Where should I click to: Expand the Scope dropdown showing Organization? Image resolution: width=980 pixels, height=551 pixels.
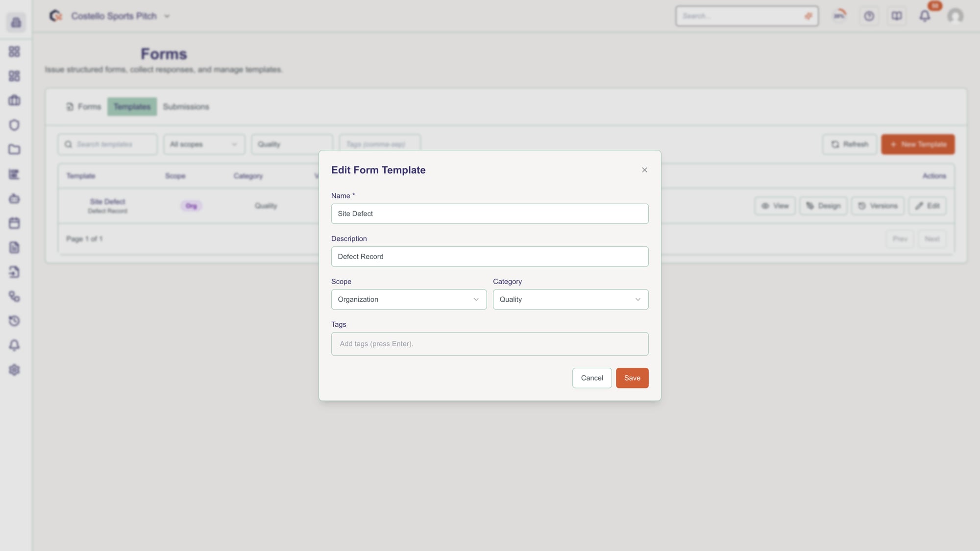tap(409, 299)
